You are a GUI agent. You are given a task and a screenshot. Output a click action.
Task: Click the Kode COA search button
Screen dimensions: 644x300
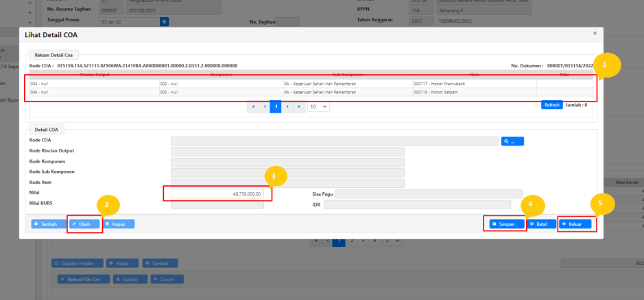[512, 141]
